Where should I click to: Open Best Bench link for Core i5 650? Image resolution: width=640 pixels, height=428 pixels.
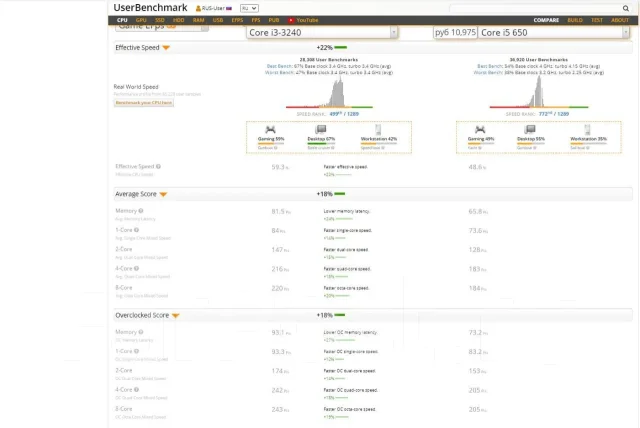pos(490,66)
